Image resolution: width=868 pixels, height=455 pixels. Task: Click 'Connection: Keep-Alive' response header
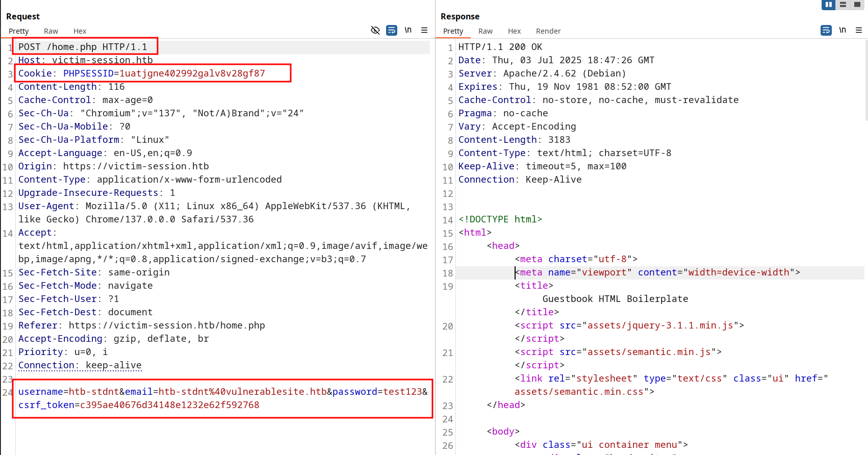point(520,180)
